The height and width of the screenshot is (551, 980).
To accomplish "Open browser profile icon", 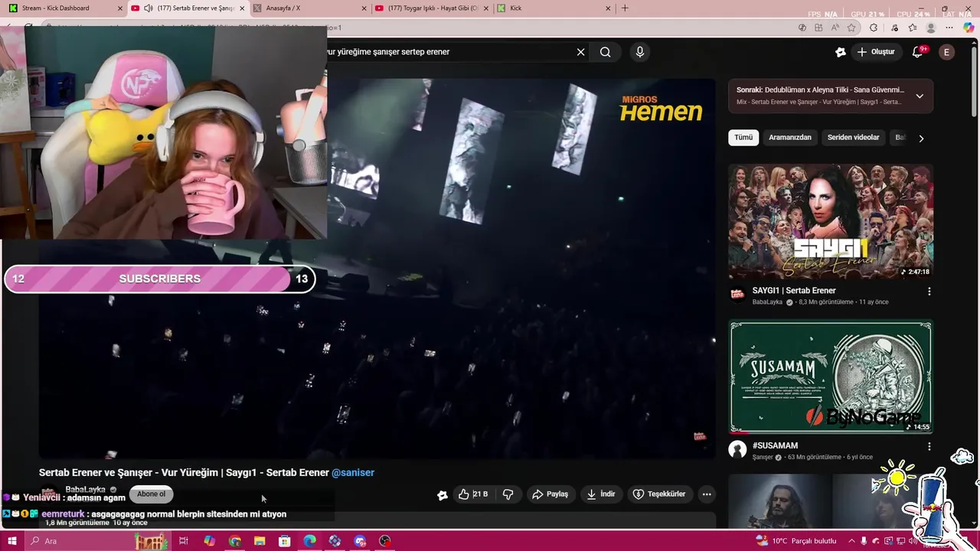I will tap(931, 28).
